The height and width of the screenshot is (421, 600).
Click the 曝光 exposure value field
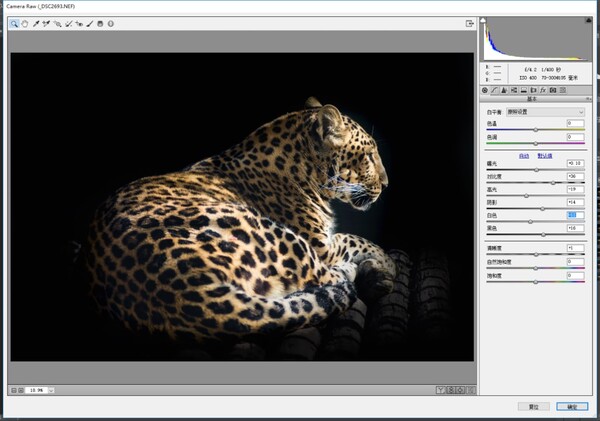(576, 163)
